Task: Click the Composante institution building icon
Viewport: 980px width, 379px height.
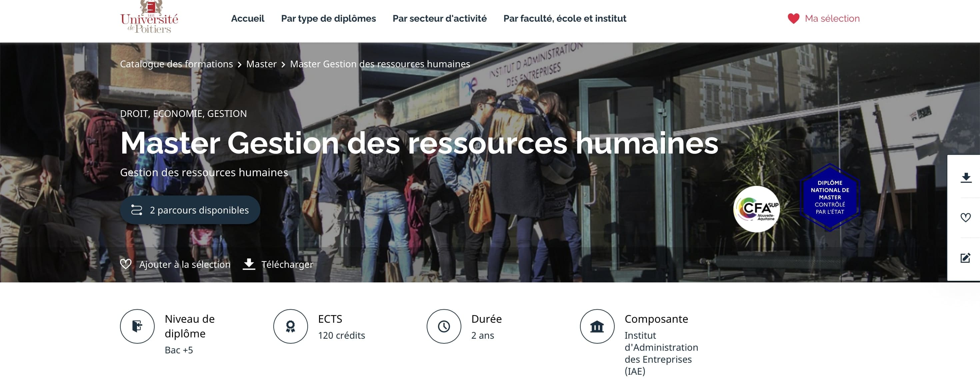Action: click(597, 326)
